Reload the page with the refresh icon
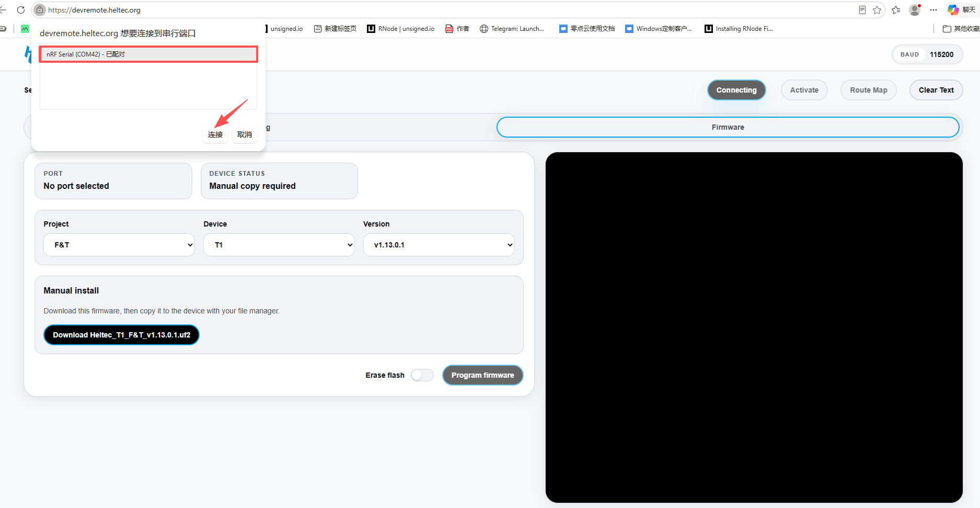980x508 pixels. 21,10
